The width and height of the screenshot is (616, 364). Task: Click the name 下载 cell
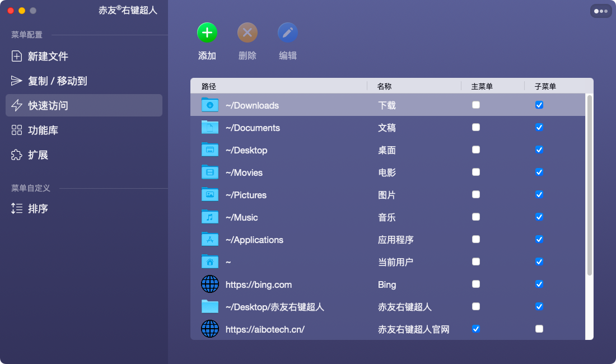[x=387, y=105]
